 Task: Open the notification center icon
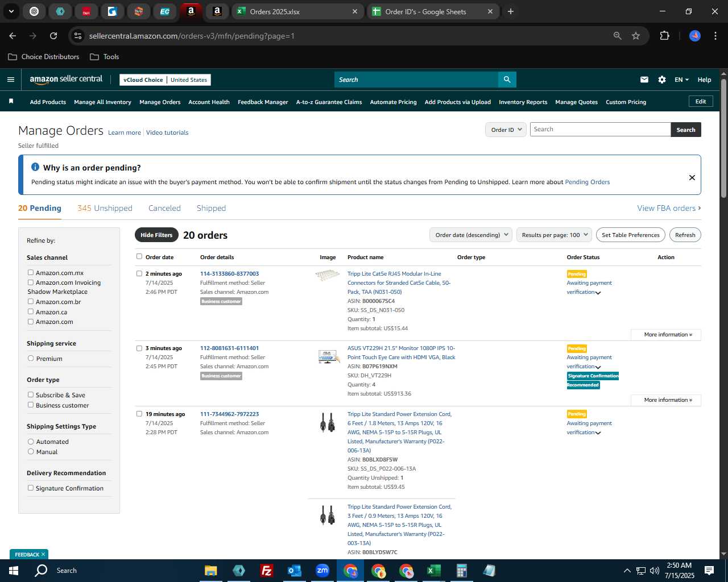point(709,571)
